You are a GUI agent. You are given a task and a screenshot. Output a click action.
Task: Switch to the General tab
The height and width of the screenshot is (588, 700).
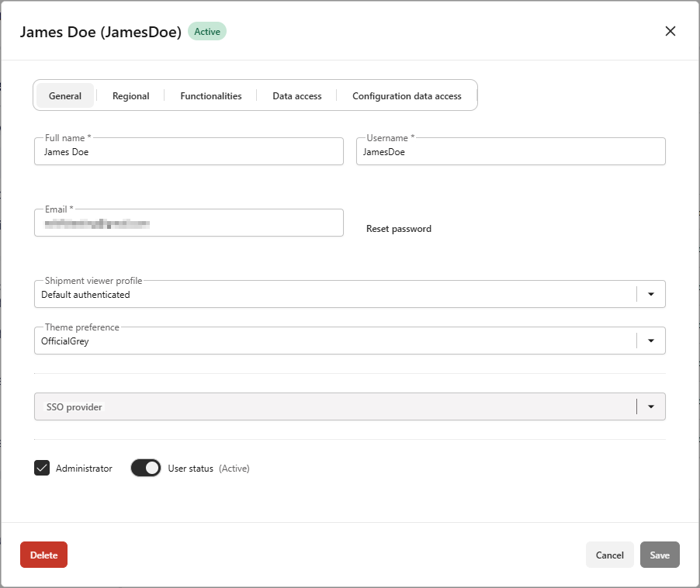(65, 96)
